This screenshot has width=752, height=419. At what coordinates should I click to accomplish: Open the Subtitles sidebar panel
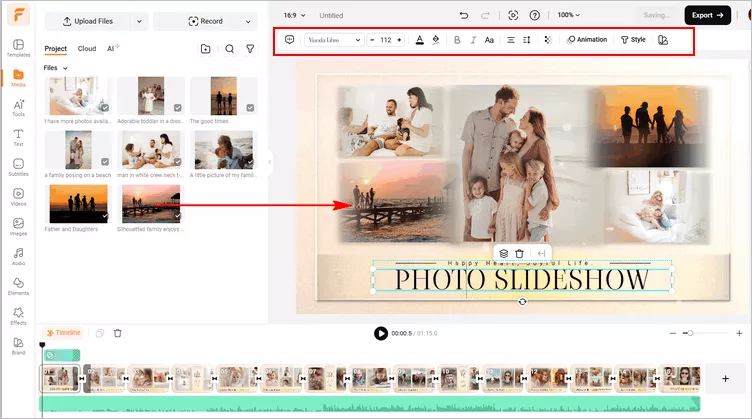[x=18, y=167]
